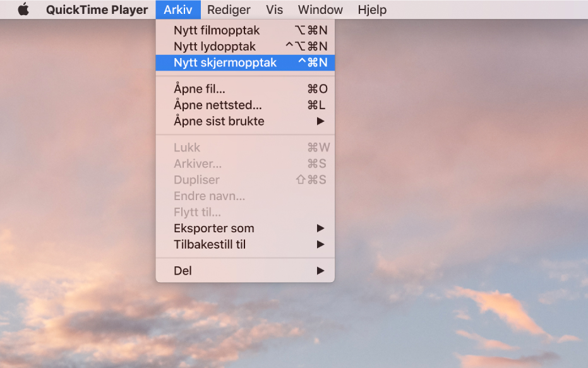Screen dimensions: 588x368
Task: Open the Apple menu
Action: click(x=23, y=9)
